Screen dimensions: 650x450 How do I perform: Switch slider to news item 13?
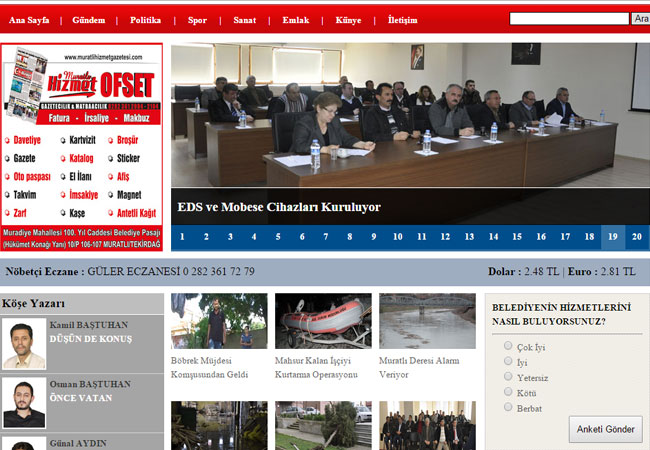click(469, 237)
